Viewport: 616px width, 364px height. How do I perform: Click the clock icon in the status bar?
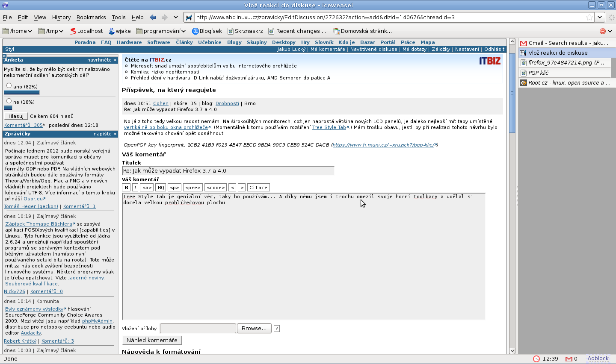coord(536,359)
